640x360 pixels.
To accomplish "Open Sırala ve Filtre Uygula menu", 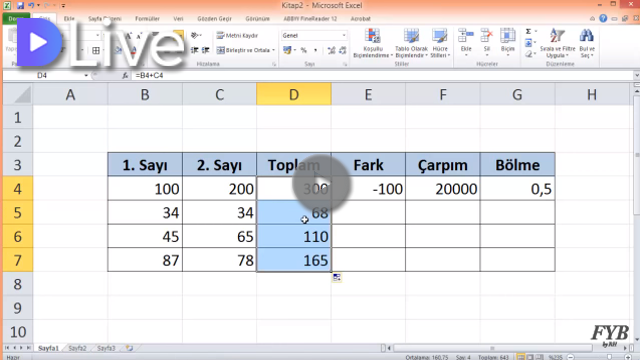I will [558, 43].
